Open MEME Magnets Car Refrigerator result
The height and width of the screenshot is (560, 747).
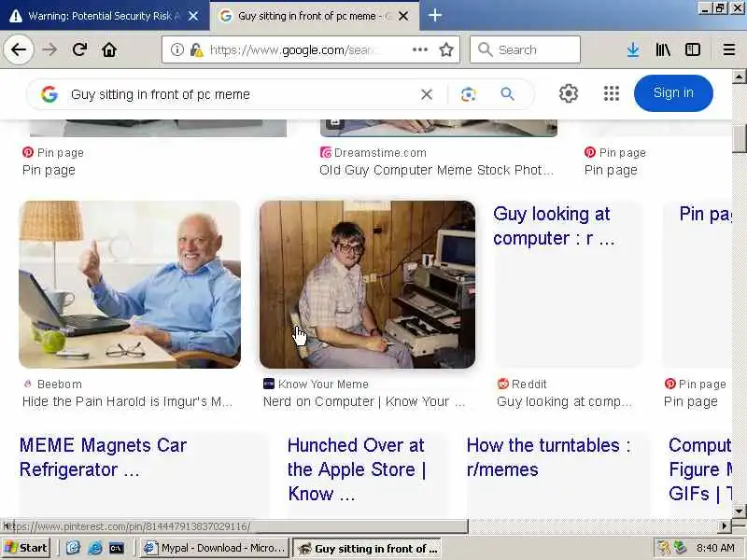pos(103,457)
